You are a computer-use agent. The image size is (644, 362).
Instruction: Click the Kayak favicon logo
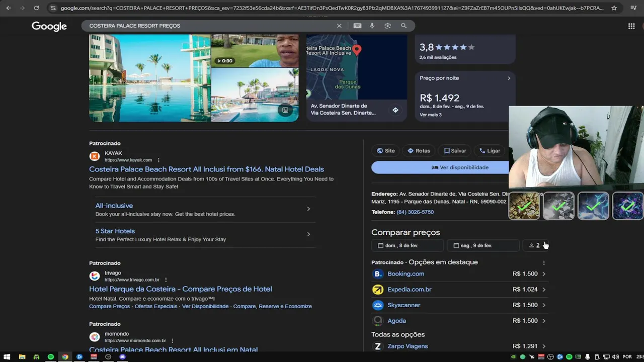[95, 156]
